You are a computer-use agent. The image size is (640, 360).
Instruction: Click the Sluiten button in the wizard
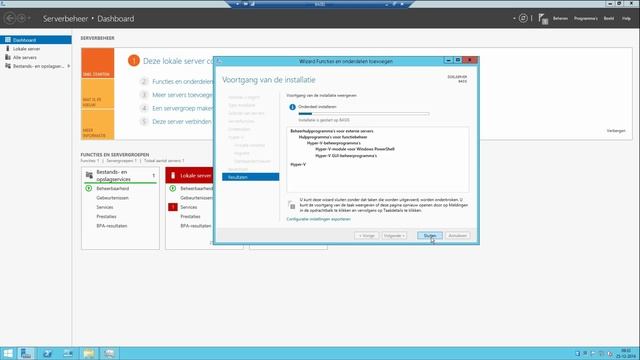pyautogui.click(x=430, y=236)
